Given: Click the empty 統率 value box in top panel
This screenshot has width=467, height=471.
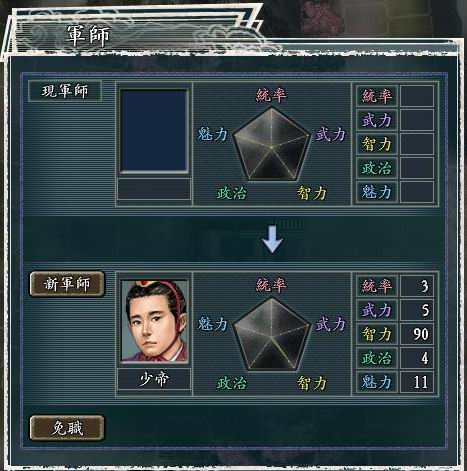Looking at the screenshot, I should 417,96.
